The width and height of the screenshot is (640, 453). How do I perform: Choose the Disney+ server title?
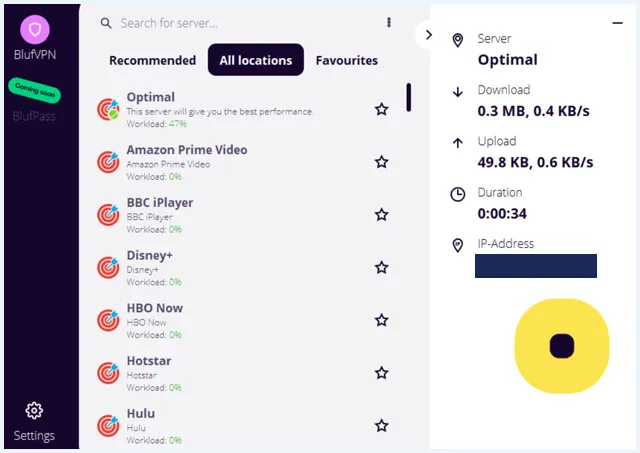point(150,255)
